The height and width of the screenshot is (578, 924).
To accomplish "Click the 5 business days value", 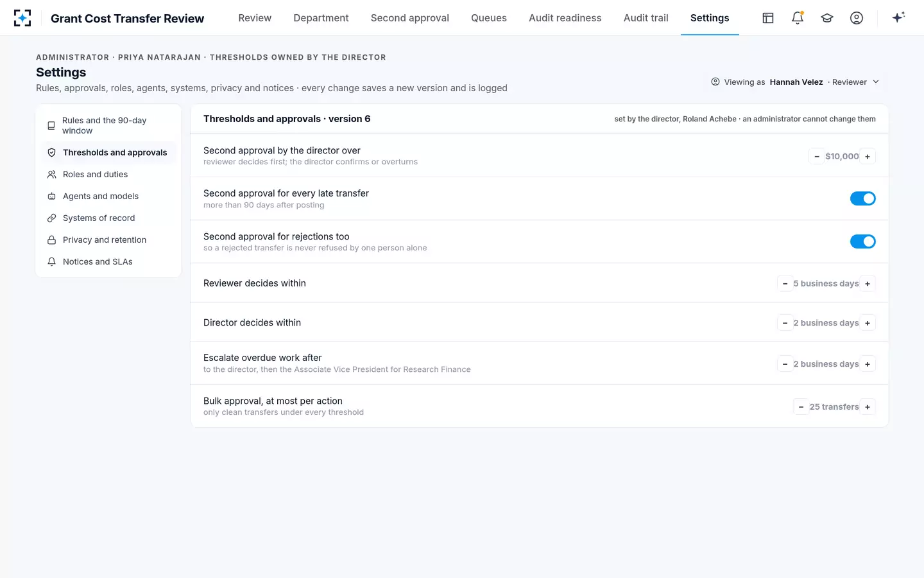I will 826,283.
